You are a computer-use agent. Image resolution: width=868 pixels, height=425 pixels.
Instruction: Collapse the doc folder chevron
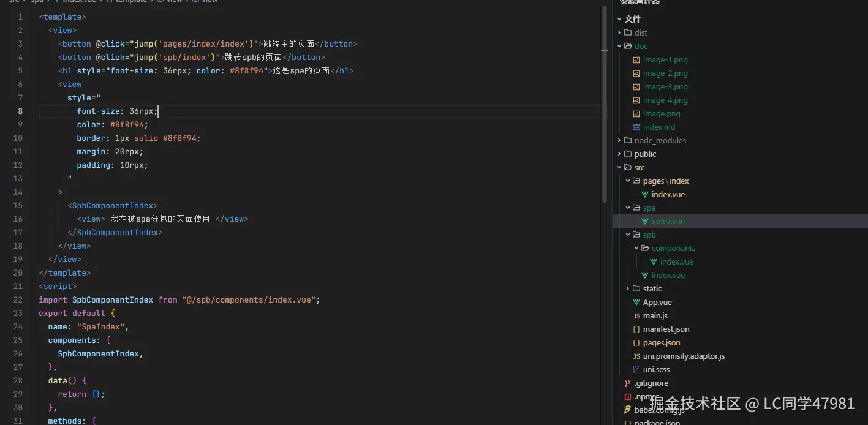(x=619, y=46)
